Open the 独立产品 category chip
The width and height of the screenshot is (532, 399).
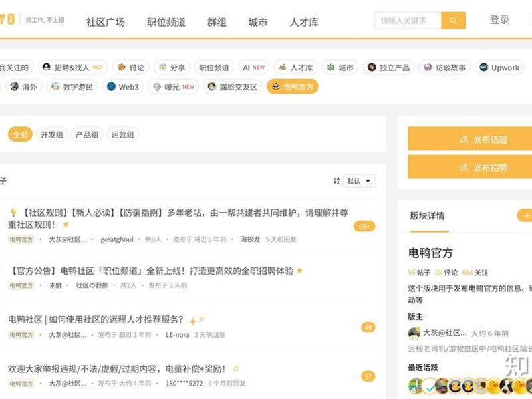pos(389,68)
